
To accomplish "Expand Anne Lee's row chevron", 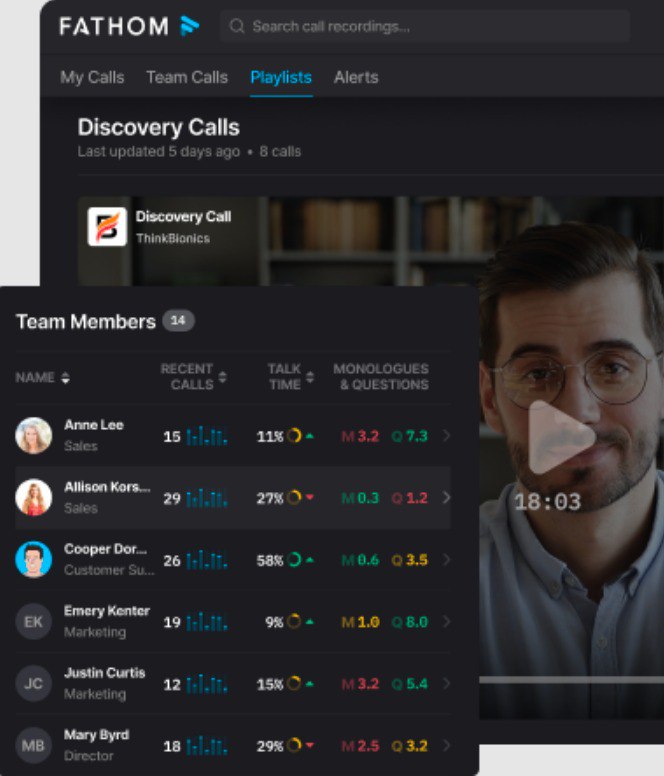I will point(446,436).
